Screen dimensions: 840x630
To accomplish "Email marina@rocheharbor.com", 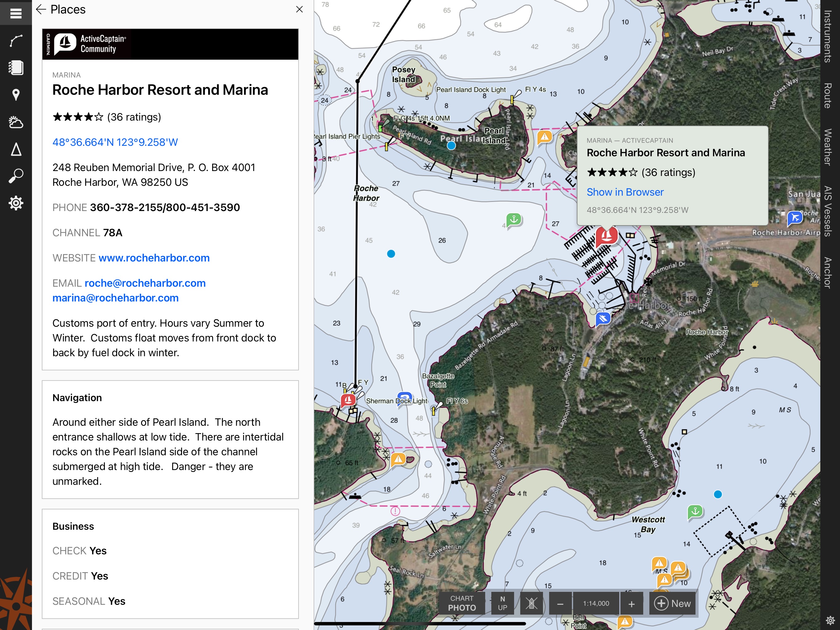I will pyautogui.click(x=115, y=298).
